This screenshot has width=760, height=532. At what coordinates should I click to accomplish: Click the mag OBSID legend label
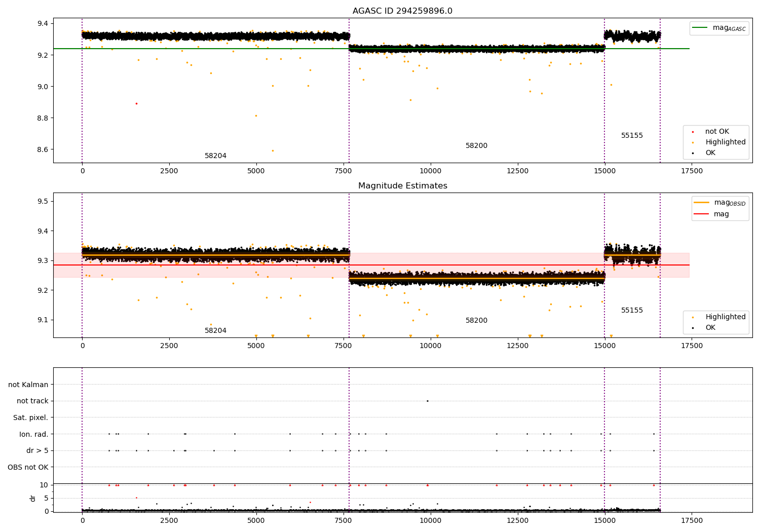[x=730, y=203]
